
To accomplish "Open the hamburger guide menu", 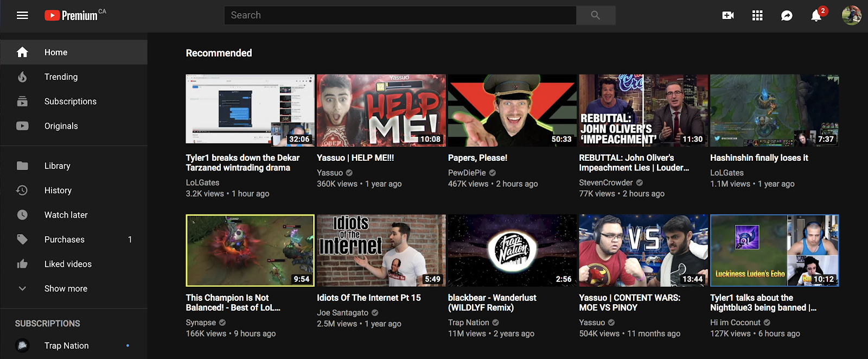I will click(x=22, y=15).
